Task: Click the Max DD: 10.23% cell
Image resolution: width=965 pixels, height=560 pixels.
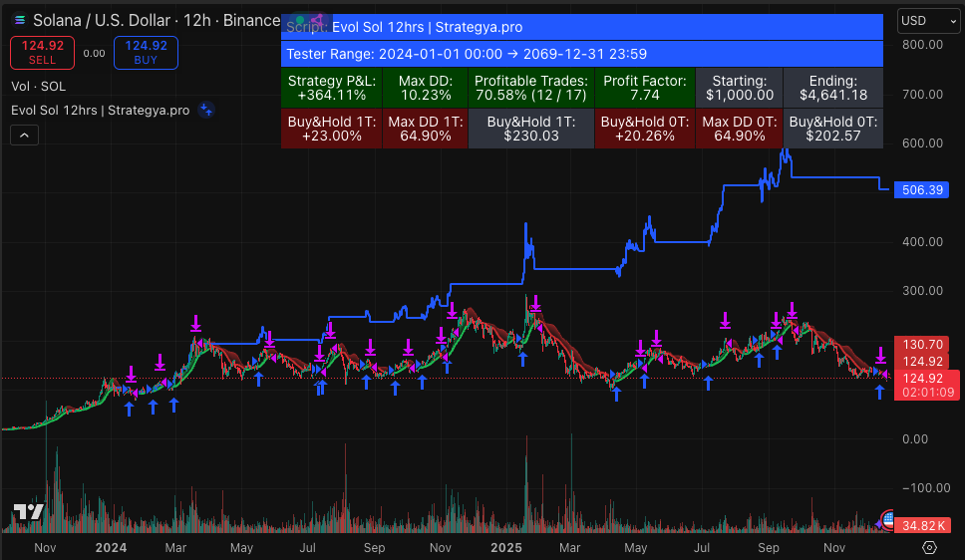Action: [426, 88]
